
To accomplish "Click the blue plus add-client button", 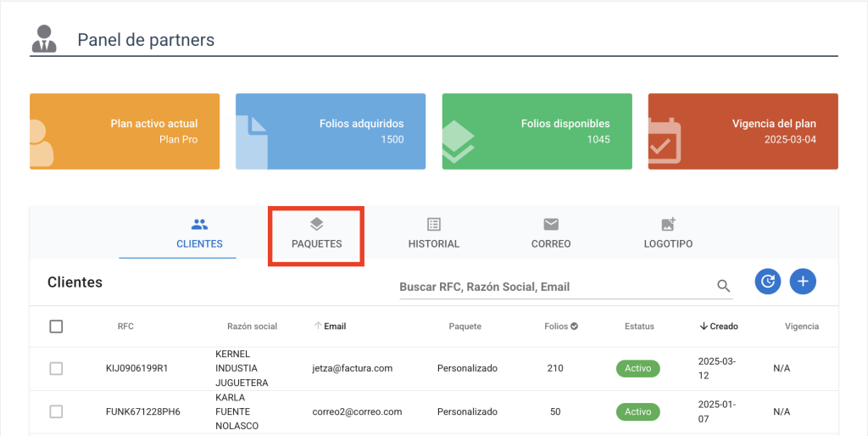I will (x=803, y=282).
